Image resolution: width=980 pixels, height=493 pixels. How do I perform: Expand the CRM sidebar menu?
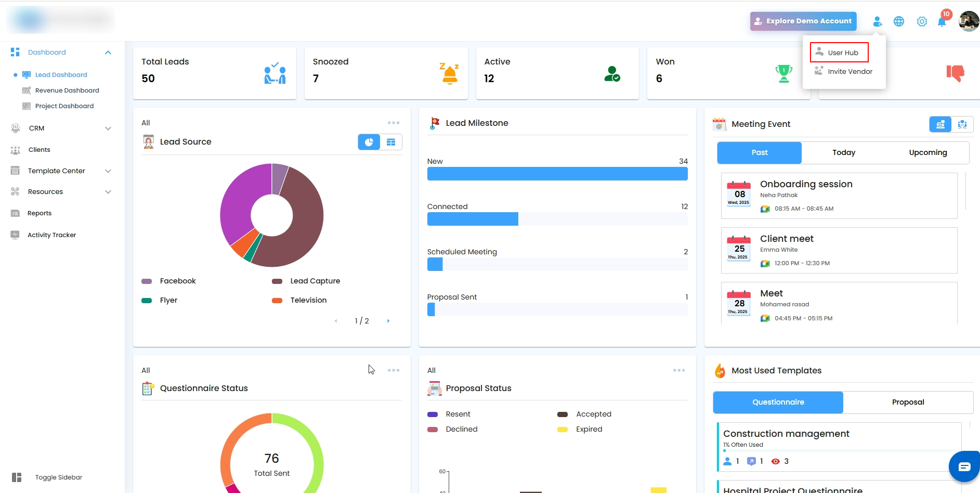point(108,128)
